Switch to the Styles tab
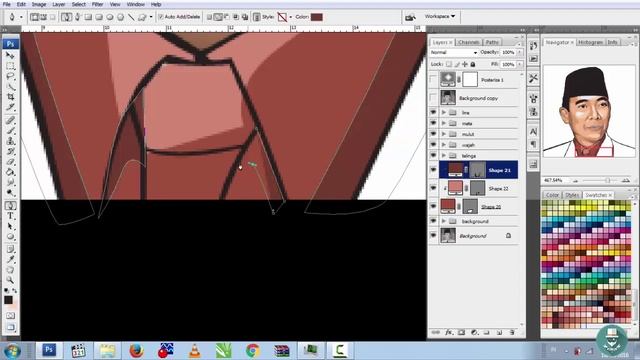The width and height of the screenshot is (640, 360). (571, 195)
